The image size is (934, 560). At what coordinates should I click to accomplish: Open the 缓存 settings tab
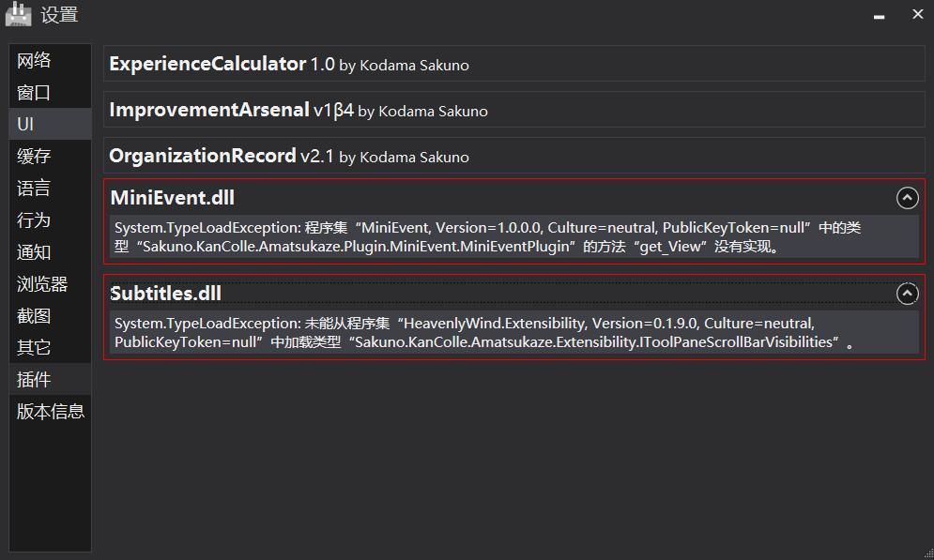tap(50, 156)
